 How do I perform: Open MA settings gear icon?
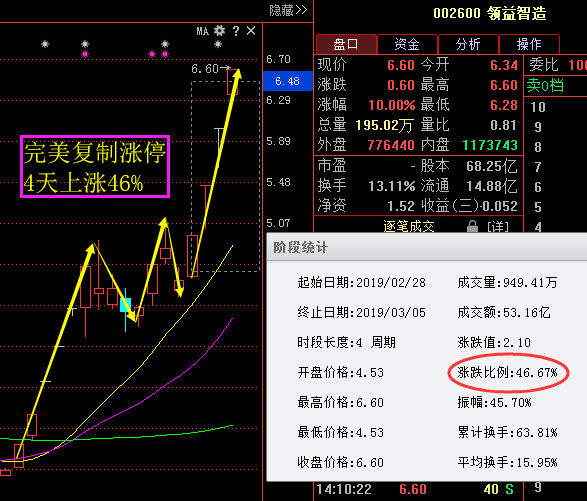coord(219,31)
